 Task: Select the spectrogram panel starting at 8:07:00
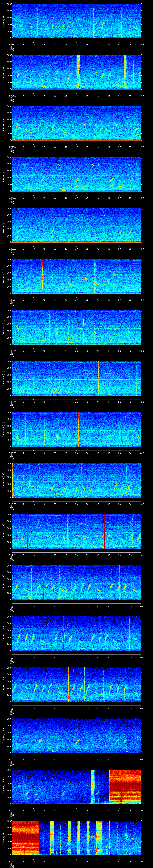click(77, 327)
